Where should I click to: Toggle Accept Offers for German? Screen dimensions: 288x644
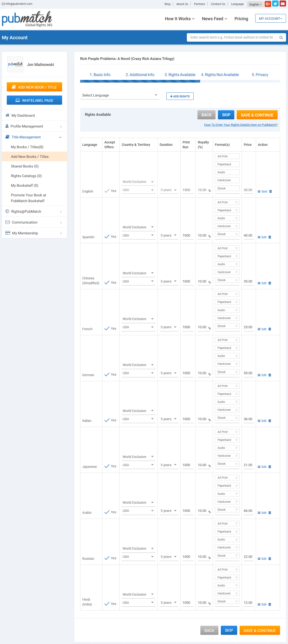pos(107,374)
